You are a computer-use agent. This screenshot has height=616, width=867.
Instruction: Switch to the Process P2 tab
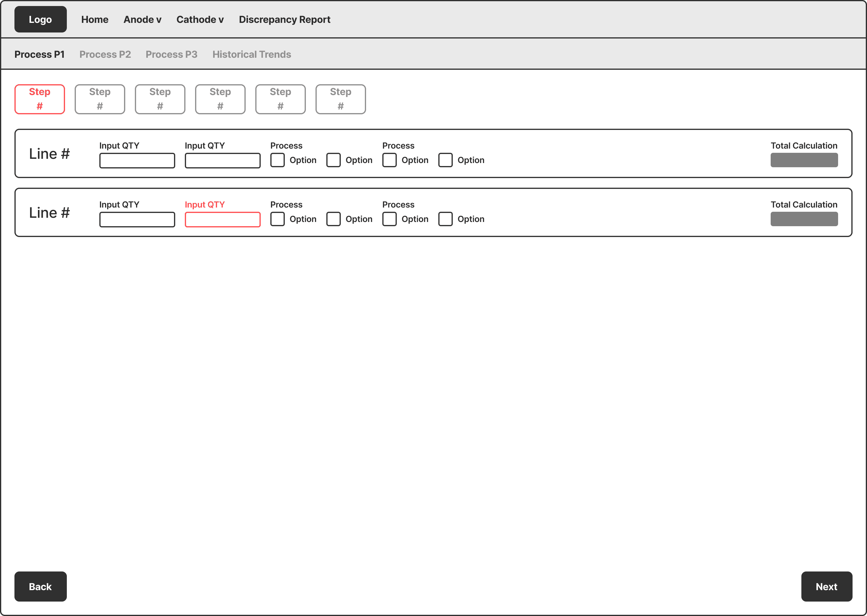[x=105, y=54]
